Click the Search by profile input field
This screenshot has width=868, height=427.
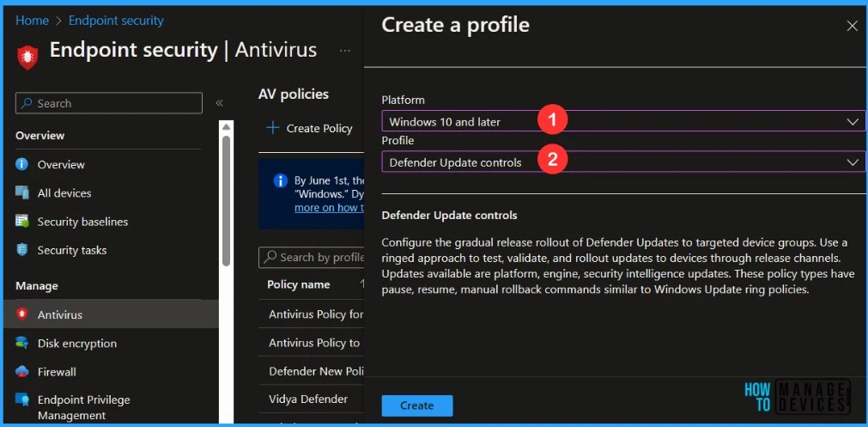pyautogui.click(x=311, y=258)
